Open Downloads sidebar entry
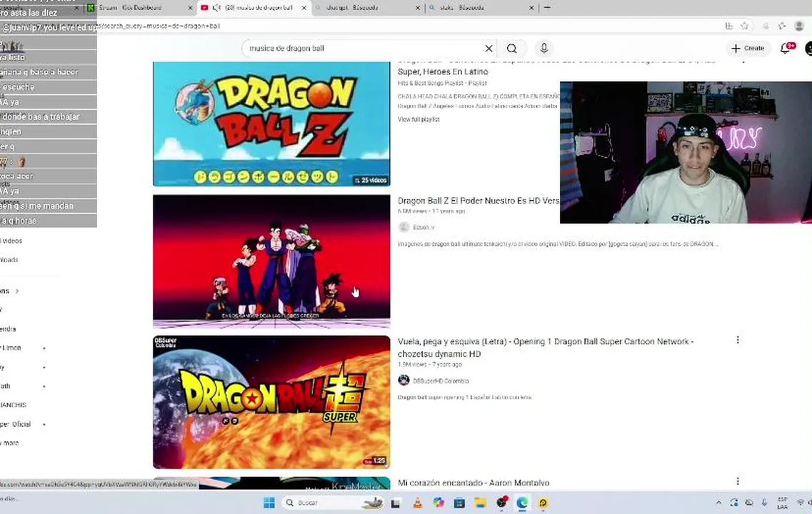Viewport: 812px width, 514px height. [9, 260]
